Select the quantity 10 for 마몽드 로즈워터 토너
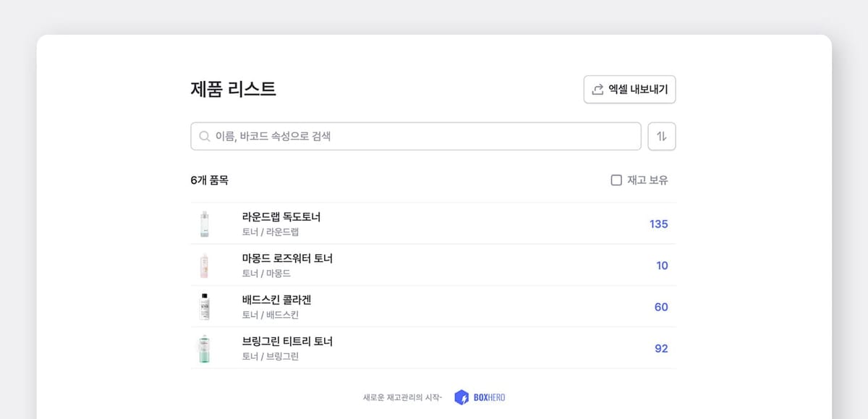 (x=662, y=266)
